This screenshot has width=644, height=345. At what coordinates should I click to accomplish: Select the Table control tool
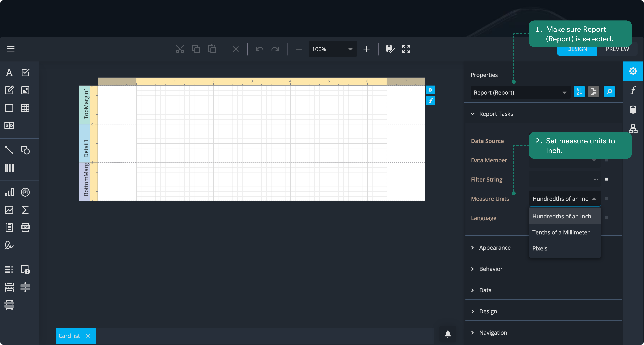pyautogui.click(x=25, y=108)
